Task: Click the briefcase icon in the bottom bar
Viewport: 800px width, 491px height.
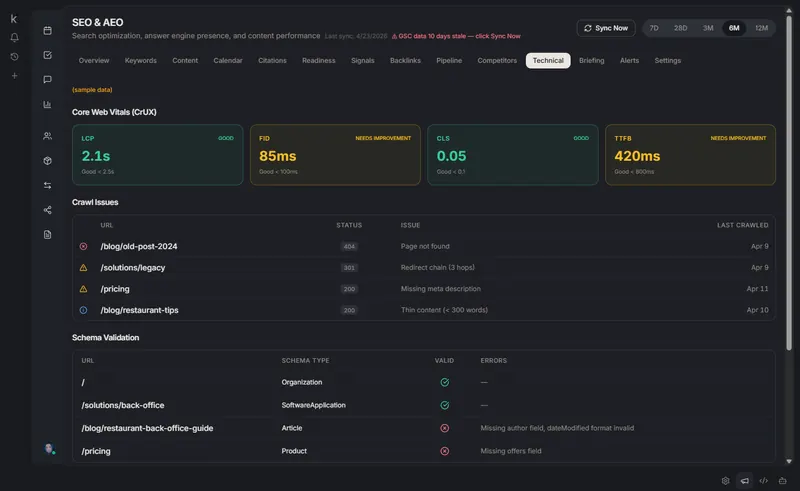Action: pyautogui.click(x=782, y=480)
